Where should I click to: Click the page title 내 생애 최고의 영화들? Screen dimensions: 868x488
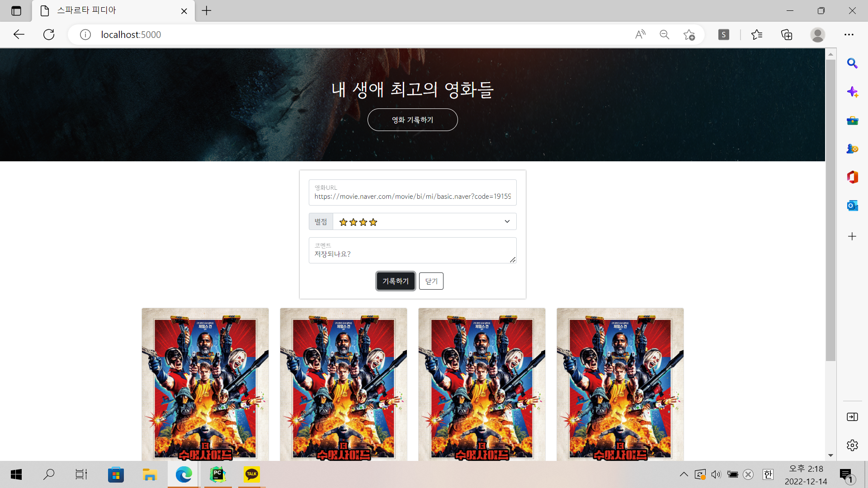412,89
